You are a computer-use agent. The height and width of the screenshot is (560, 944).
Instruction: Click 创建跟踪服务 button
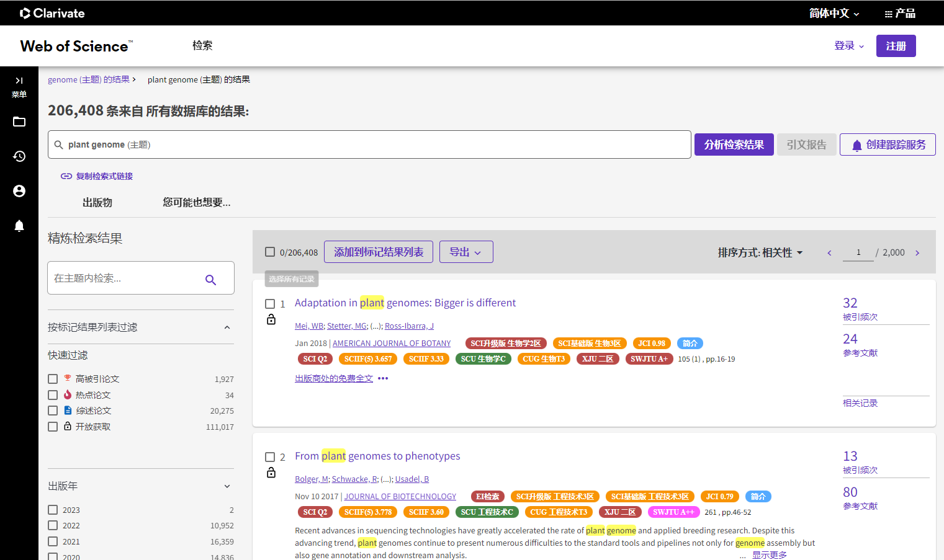[x=888, y=144]
